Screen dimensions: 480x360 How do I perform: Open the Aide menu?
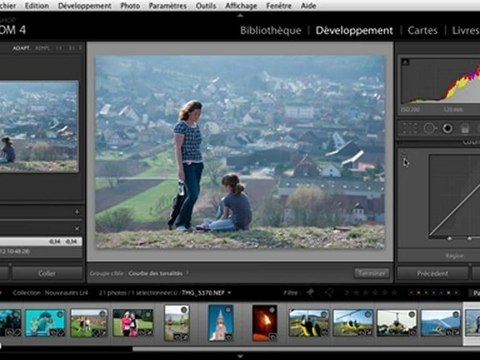[x=308, y=5]
